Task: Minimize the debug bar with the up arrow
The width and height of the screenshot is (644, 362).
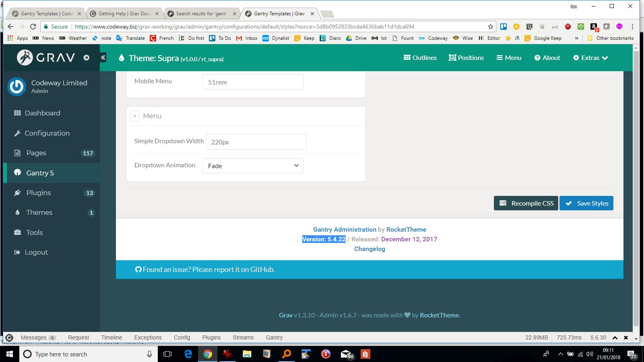Action: tap(615, 337)
